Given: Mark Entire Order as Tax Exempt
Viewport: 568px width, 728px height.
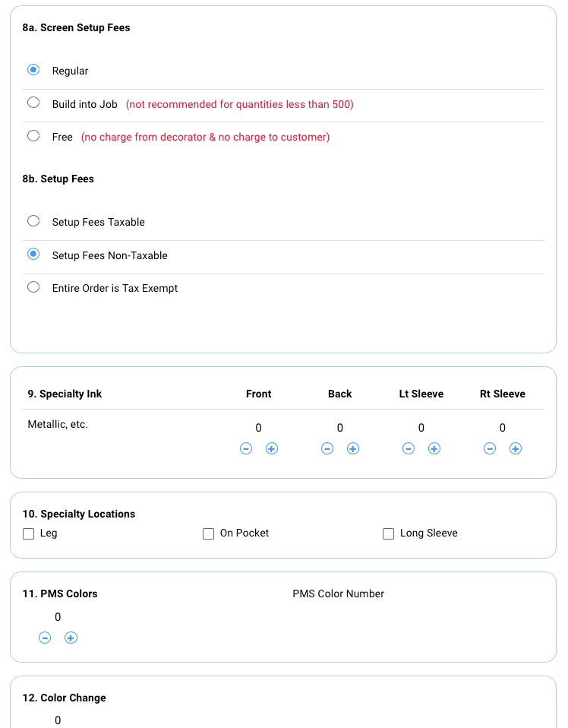Looking at the screenshot, I should point(33,287).
